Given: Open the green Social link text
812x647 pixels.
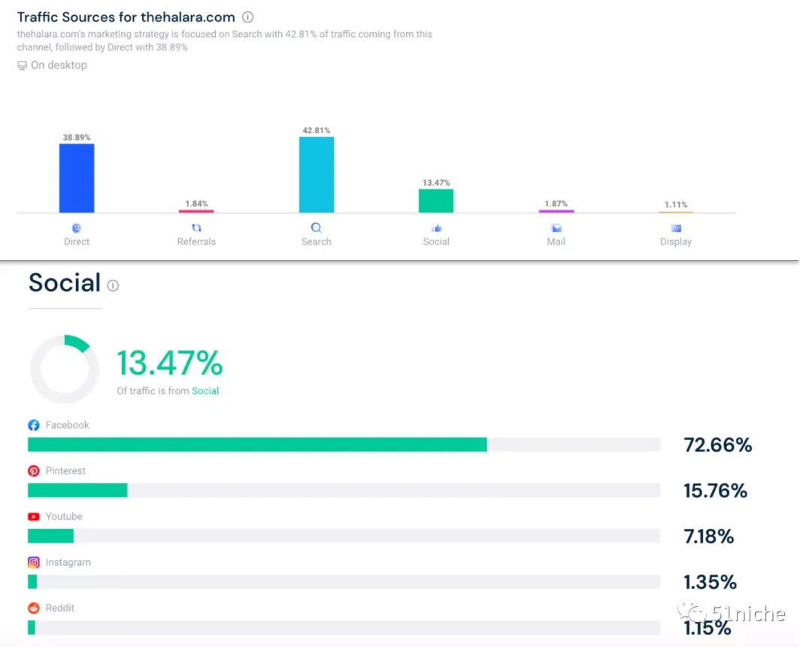Looking at the screenshot, I should point(205,391).
